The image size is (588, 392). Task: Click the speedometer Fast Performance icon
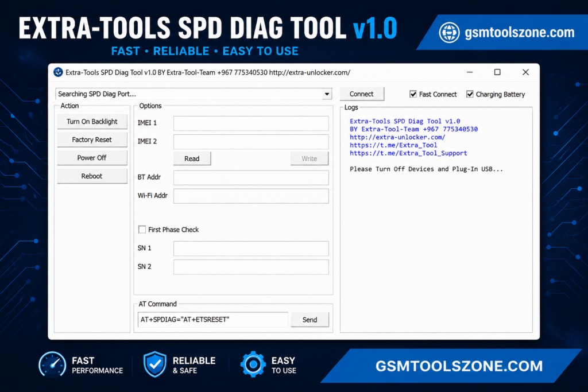pyautogui.click(x=52, y=364)
